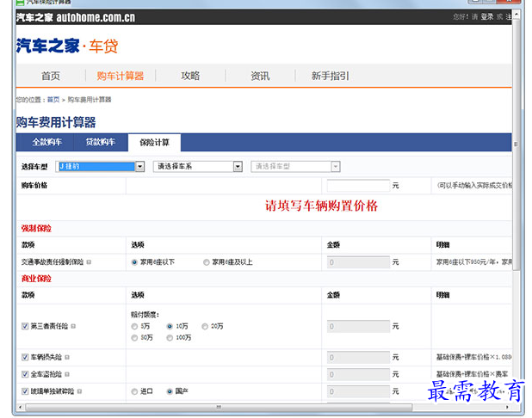Open 新手指引 navigation item
This screenshot has height=418, width=532.
tap(330, 76)
